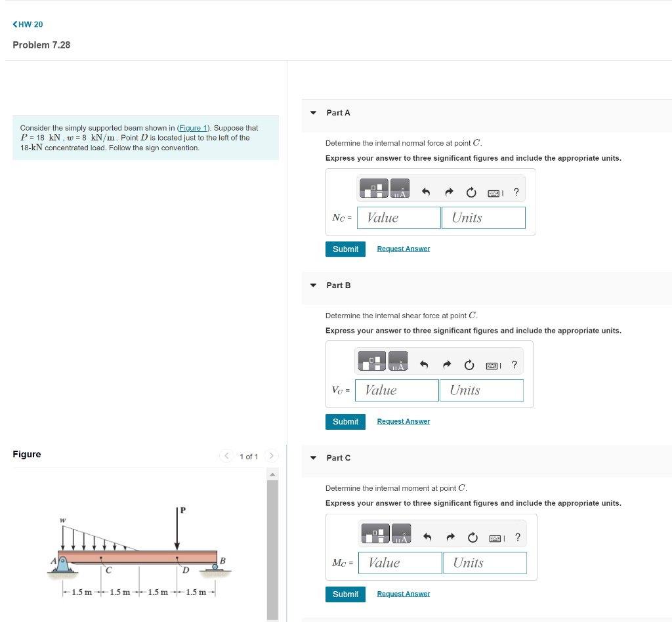Screen dimensions: 672x622
Task: Click the Vc Value input field
Action: click(x=397, y=390)
